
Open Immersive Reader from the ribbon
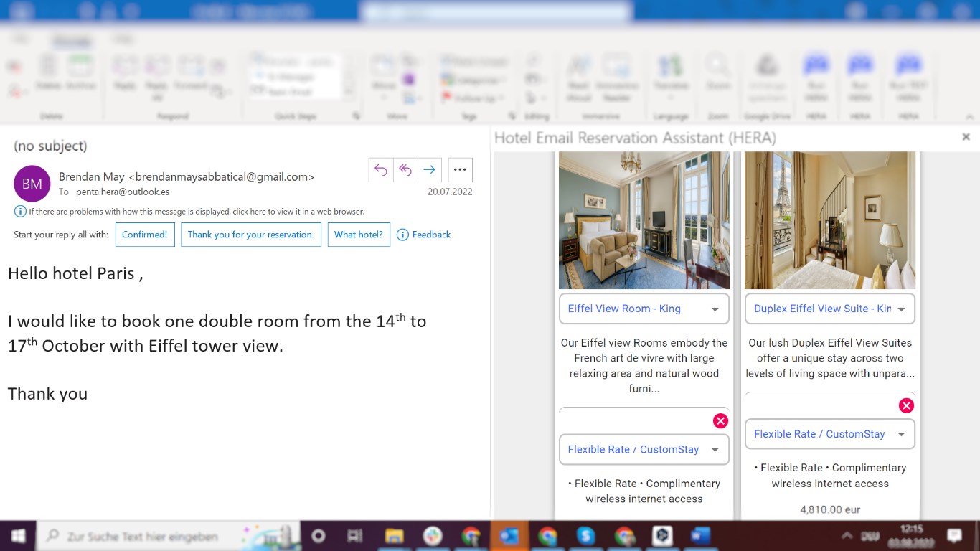[617, 77]
